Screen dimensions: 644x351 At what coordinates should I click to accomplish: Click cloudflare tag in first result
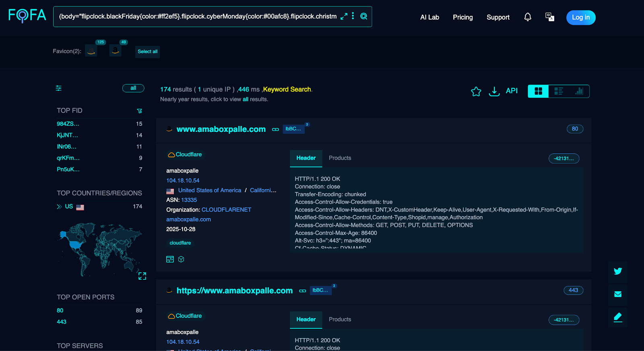[180, 243]
